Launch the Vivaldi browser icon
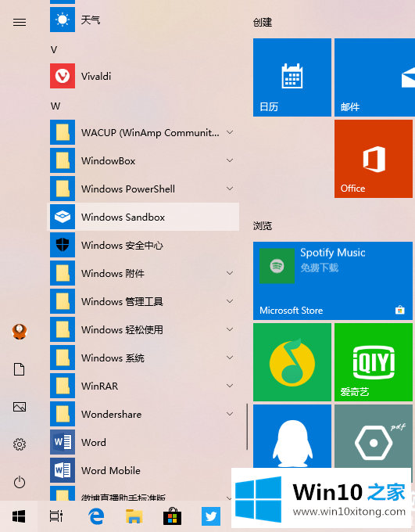This screenshot has width=415, height=532. pyautogui.click(x=63, y=76)
